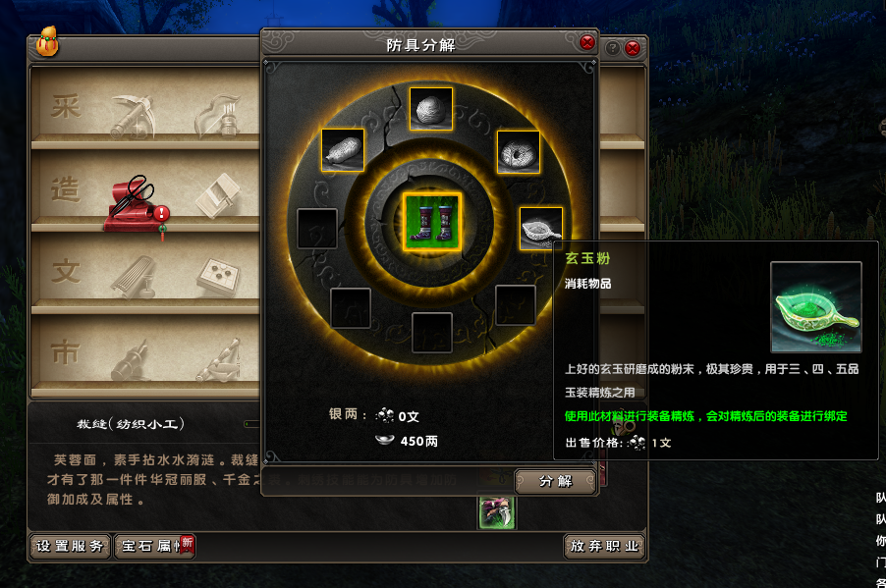Select the pickaxe gathering profession icon
Image resolution: width=886 pixels, height=588 pixels.
point(133,117)
